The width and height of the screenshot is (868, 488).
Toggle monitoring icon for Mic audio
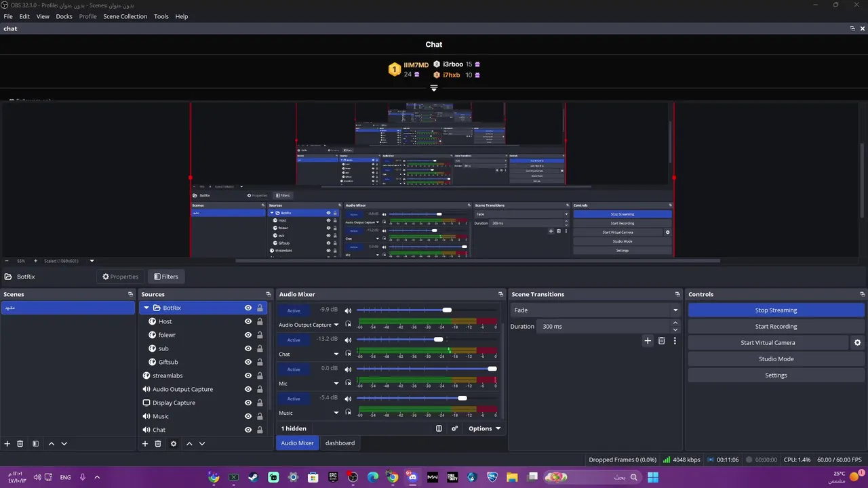pyautogui.click(x=348, y=383)
